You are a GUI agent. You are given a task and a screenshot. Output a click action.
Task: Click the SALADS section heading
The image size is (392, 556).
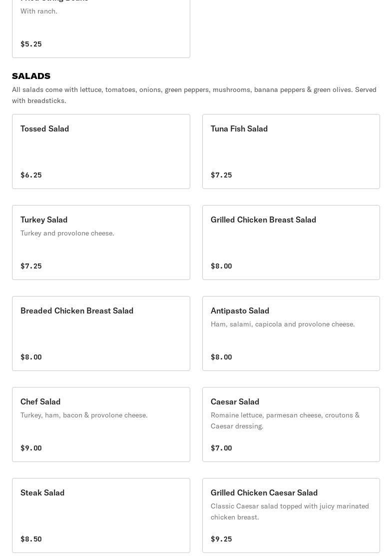click(31, 76)
